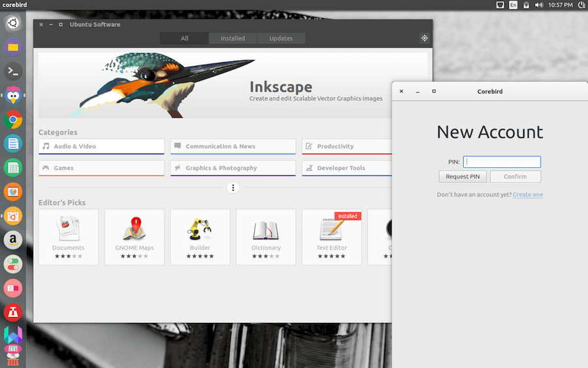Open the Dictionary app card
This screenshot has width=588, height=368.
(266, 237)
